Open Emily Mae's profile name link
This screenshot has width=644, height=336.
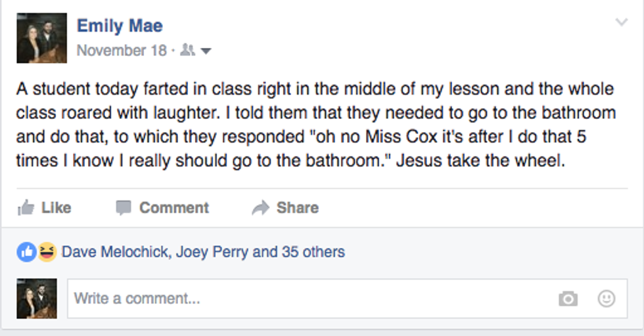[x=120, y=26]
